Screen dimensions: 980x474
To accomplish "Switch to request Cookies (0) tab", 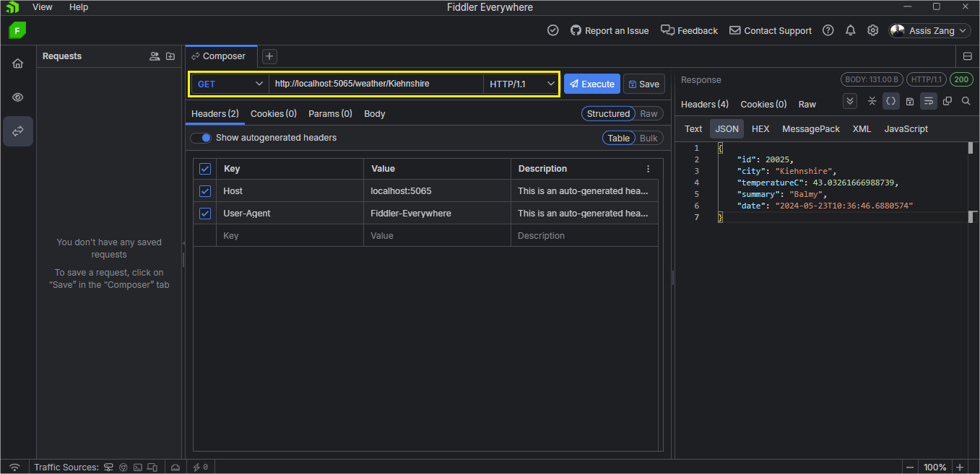I will click(x=274, y=113).
